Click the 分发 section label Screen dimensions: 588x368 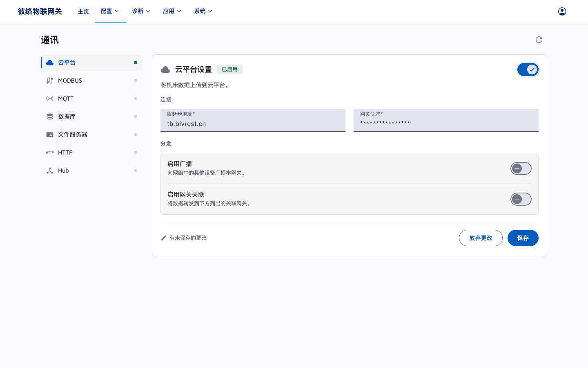166,144
